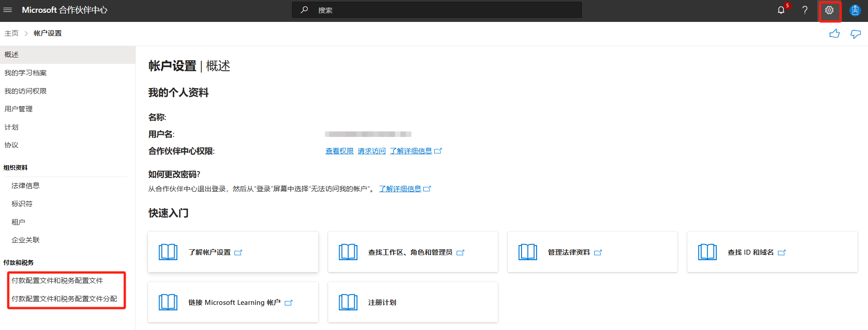Open the 链接 Microsoft Learning 帐户 card
The width and height of the screenshot is (868, 330).
(233, 302)
